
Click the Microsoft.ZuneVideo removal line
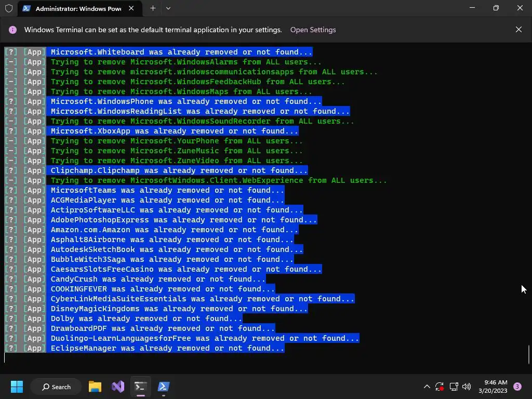(x=153, y=161)
